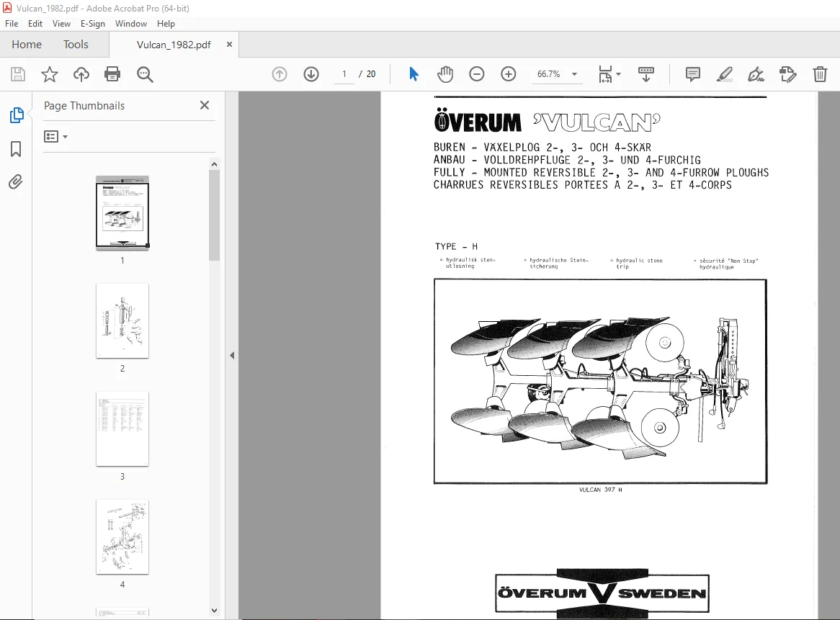
Task: Go to next page arrow
Action: click(x=311, y=74)
